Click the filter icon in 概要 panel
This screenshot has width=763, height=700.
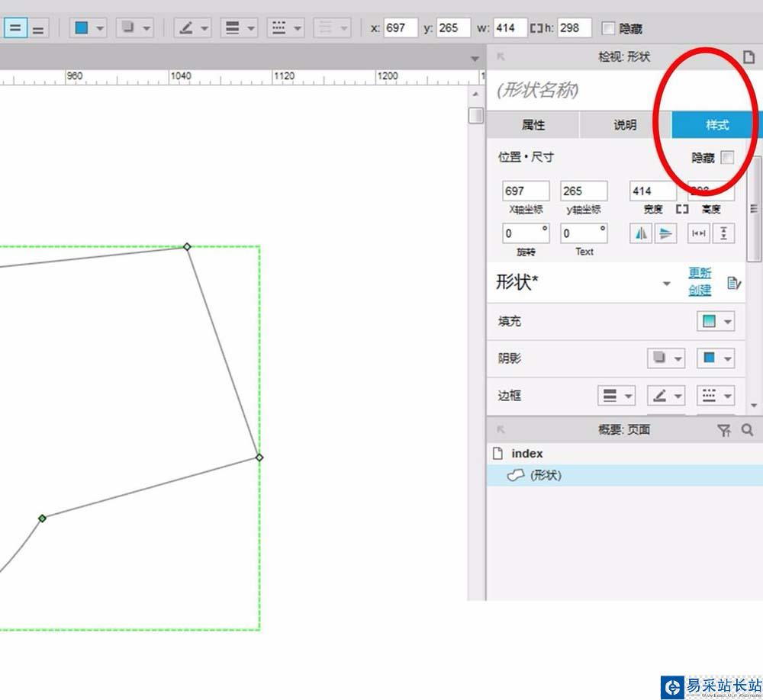[x=723, y=430]
